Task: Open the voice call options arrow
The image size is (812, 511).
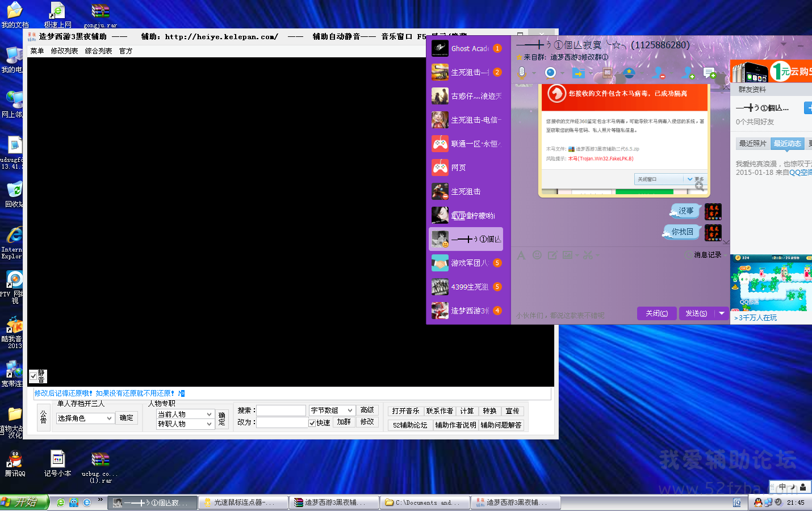Action: 534,73
